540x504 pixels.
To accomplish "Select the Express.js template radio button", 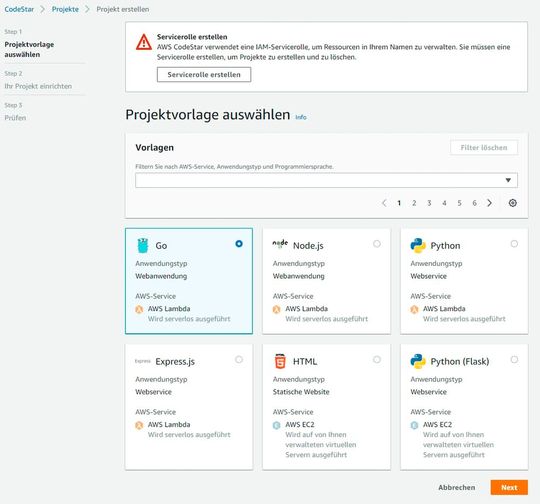I will (239, 359).
